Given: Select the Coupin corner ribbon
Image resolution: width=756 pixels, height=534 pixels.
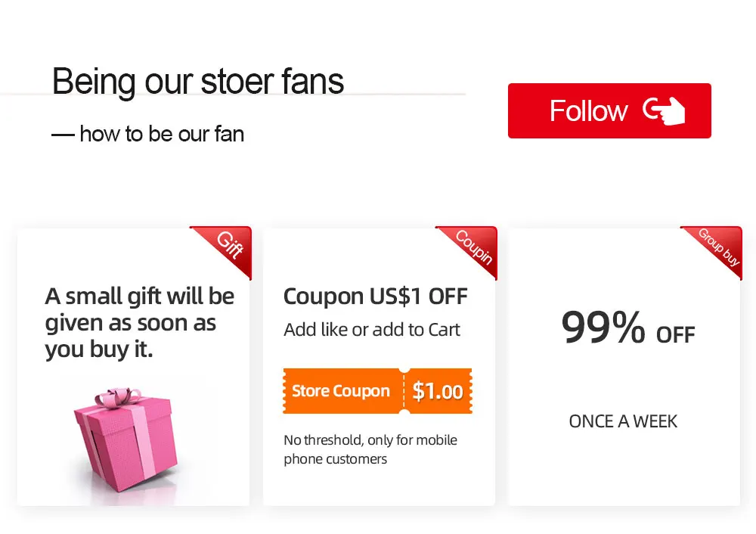Looking at the screenshot, I should [x=476, y=246].
